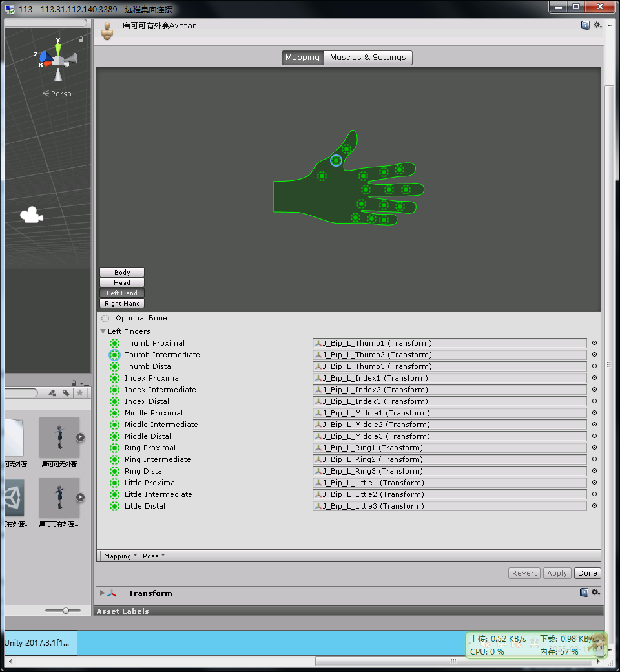Click the J_Bip_L_Index3 transform field
Screen dimensions: 620x672
(x=449, y=401)
